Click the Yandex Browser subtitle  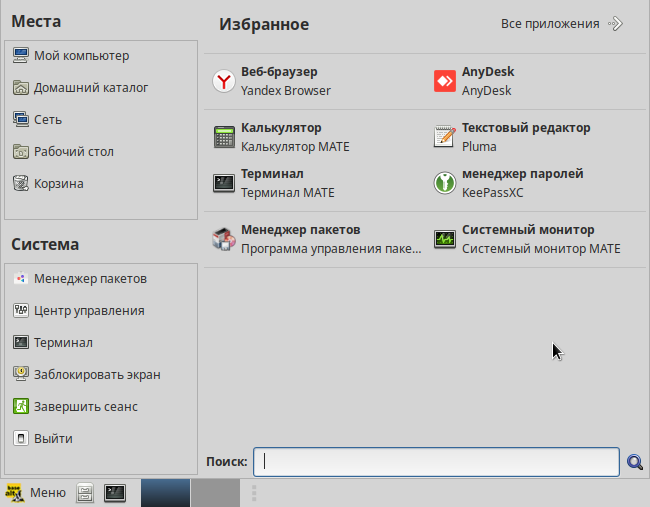286,90
